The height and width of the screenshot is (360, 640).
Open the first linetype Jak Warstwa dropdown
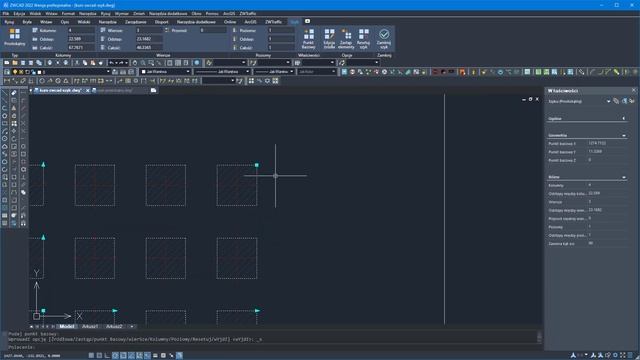(x=247, y=72)
